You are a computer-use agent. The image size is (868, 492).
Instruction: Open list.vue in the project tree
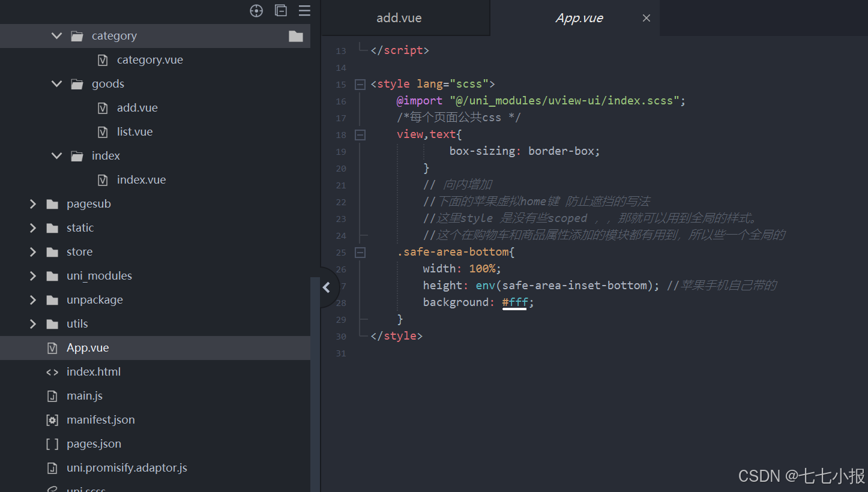[x=135, y=132]
